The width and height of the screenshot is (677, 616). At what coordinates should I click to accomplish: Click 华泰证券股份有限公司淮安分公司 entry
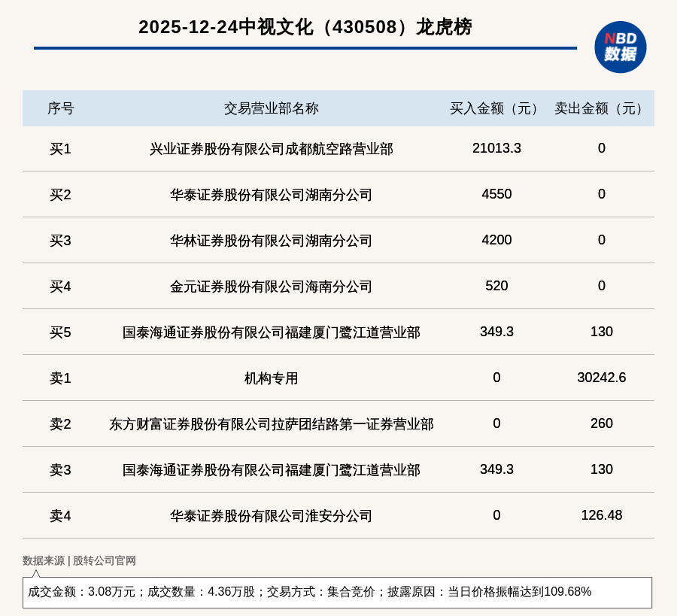point(271,516)
